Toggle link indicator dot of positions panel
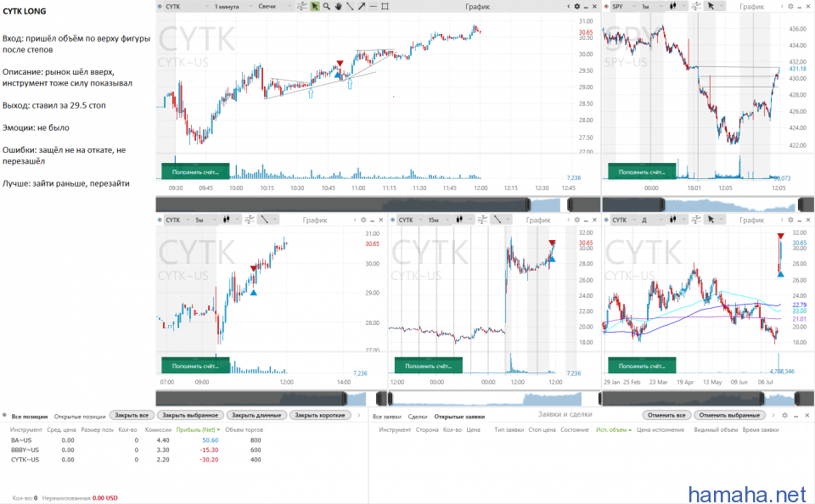 [5, 415]
